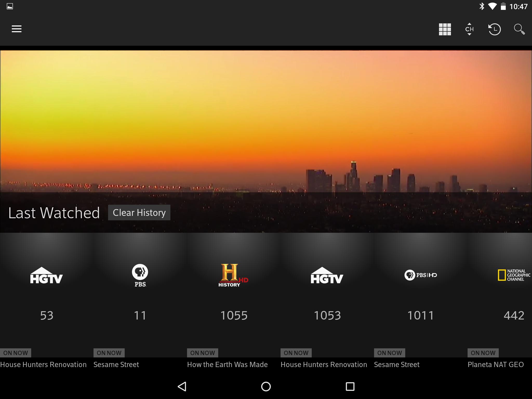Select the National Geographic Channel logo
This screenshot has height=399, width=532.
point(514,275)
